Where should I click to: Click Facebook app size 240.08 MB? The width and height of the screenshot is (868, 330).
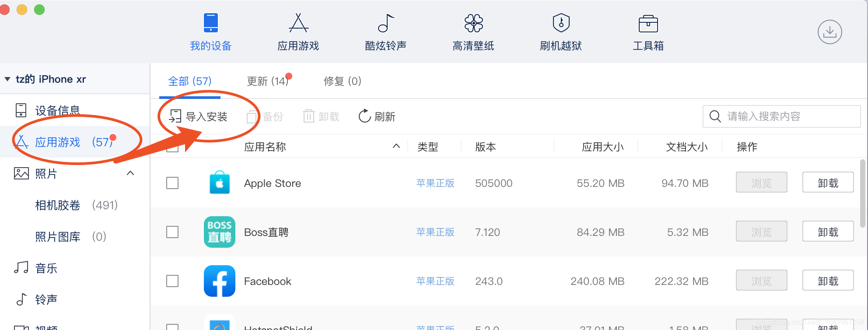[x=598, y=281]
